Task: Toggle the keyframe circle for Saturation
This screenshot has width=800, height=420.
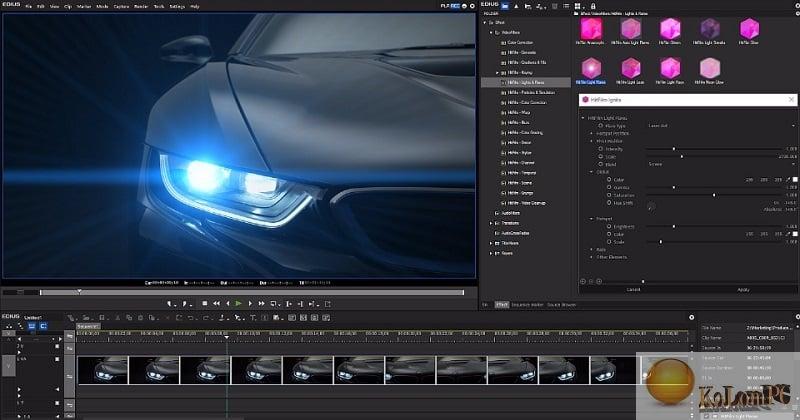Action: (x=609, y=195)
